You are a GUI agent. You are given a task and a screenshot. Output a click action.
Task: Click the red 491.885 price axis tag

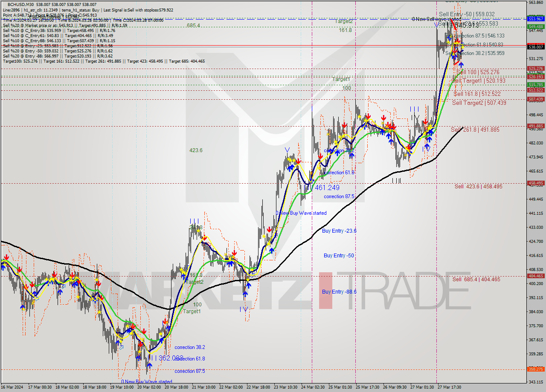(x=536, y=126)
